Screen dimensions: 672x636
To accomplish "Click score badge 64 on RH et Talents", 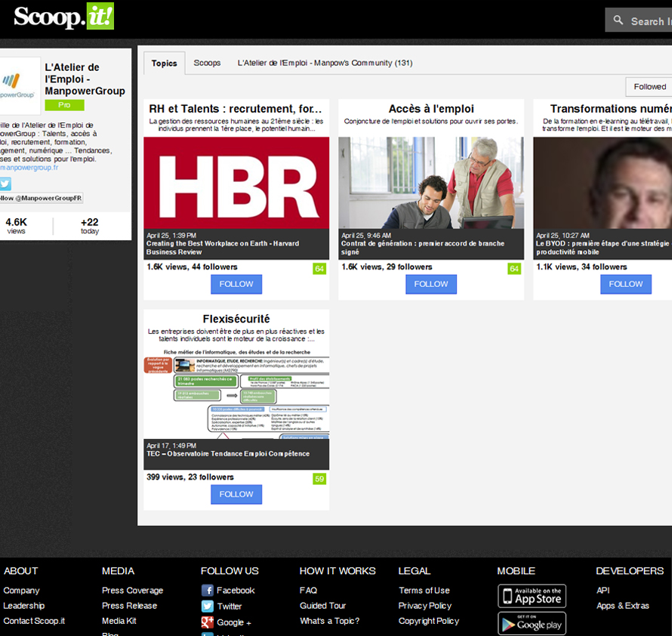I will [319, 269].
